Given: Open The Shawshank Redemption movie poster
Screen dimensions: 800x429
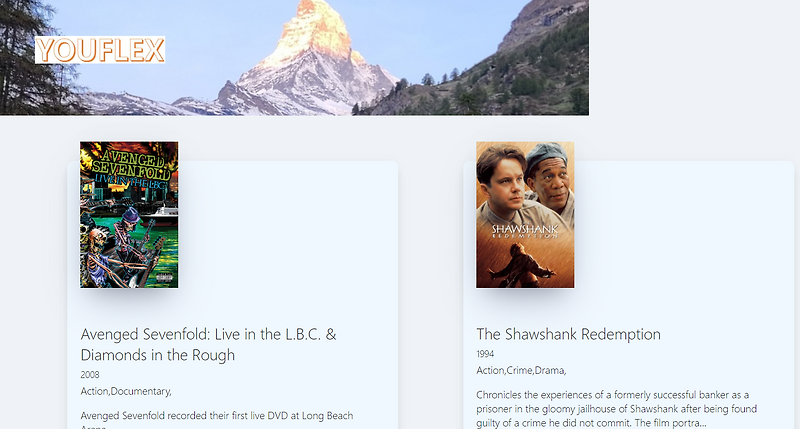Looking at the screenshot, I should tap(525, 215).
